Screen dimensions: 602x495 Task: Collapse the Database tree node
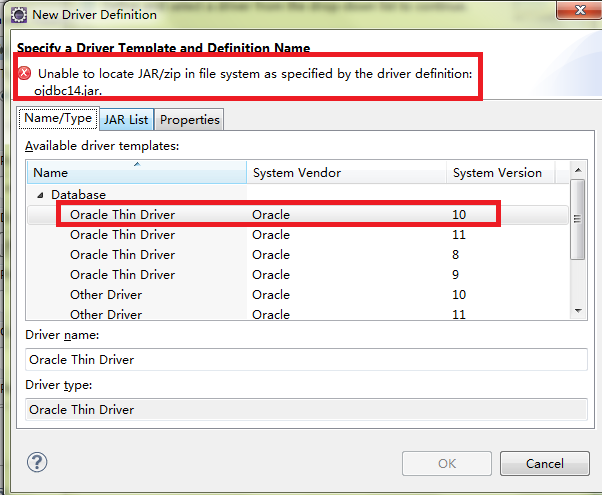click(40, 195)
